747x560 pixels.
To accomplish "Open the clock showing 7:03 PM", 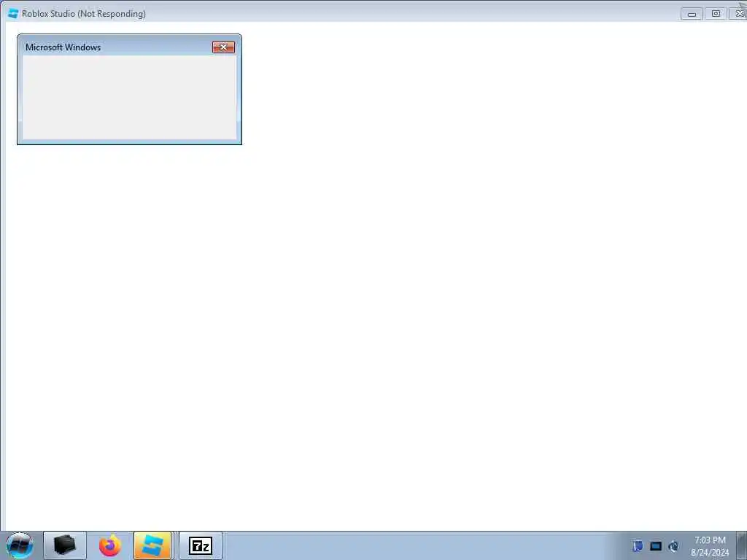I will tap(710, 546).
